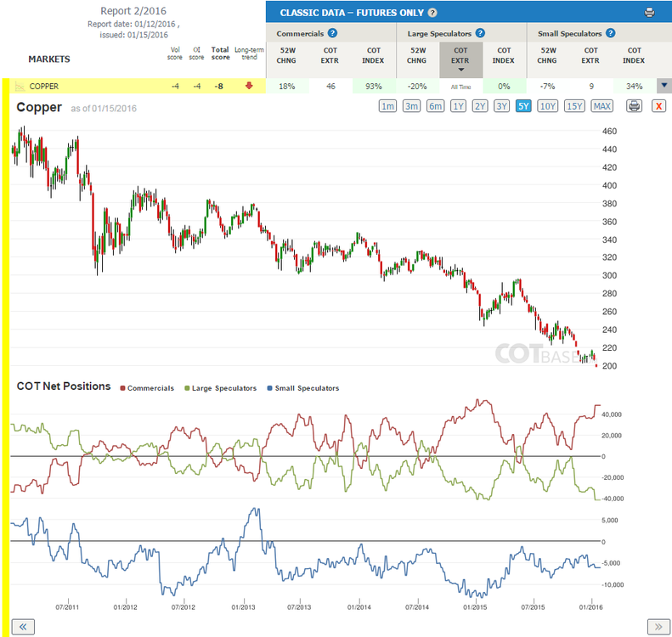Click Small Speculators -7% change cell
Screen dimensions: 672x637
[547, 86]
